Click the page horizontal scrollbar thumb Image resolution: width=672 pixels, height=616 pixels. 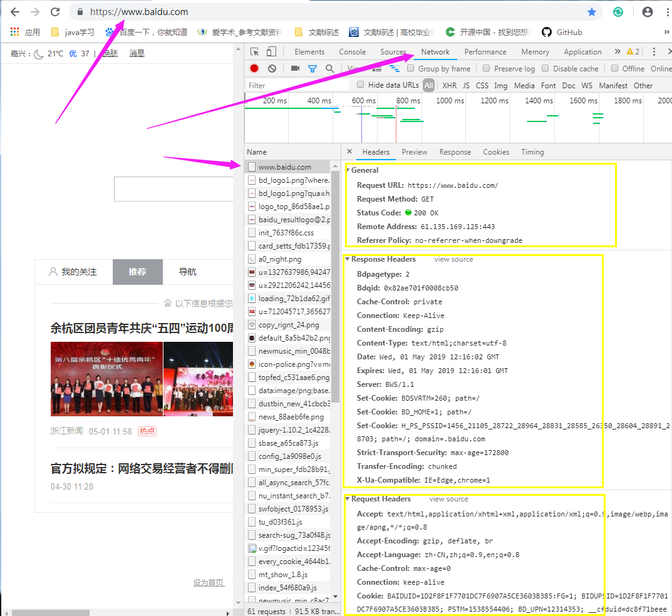point(51,613)
